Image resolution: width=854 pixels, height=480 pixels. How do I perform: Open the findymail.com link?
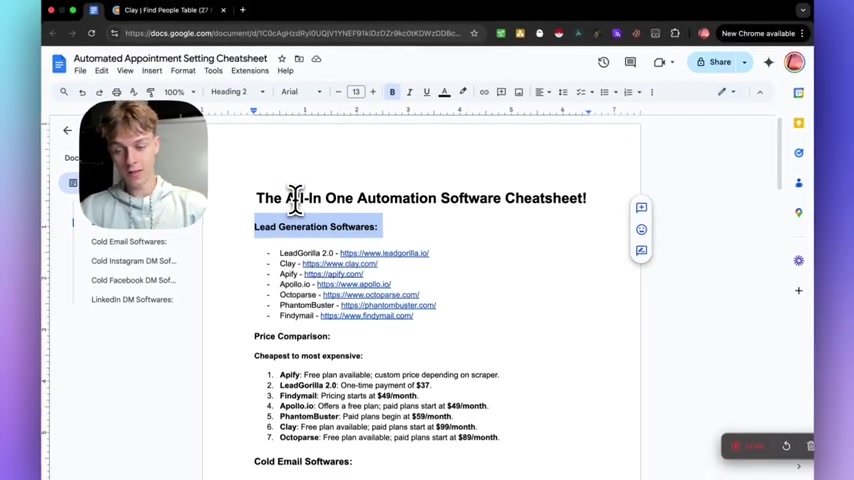367,315
